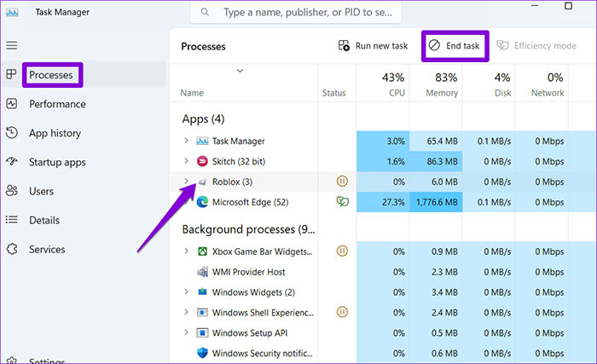This screenshot has height=364, width=597.
Task: Click the Skitch app icon
Action: tap(202, 161)
